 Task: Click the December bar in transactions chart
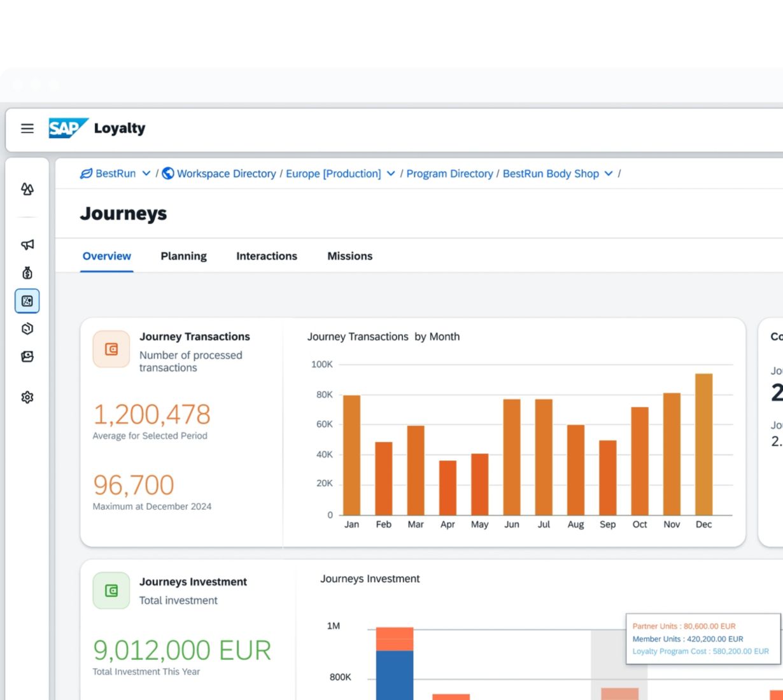click(703, 445)
